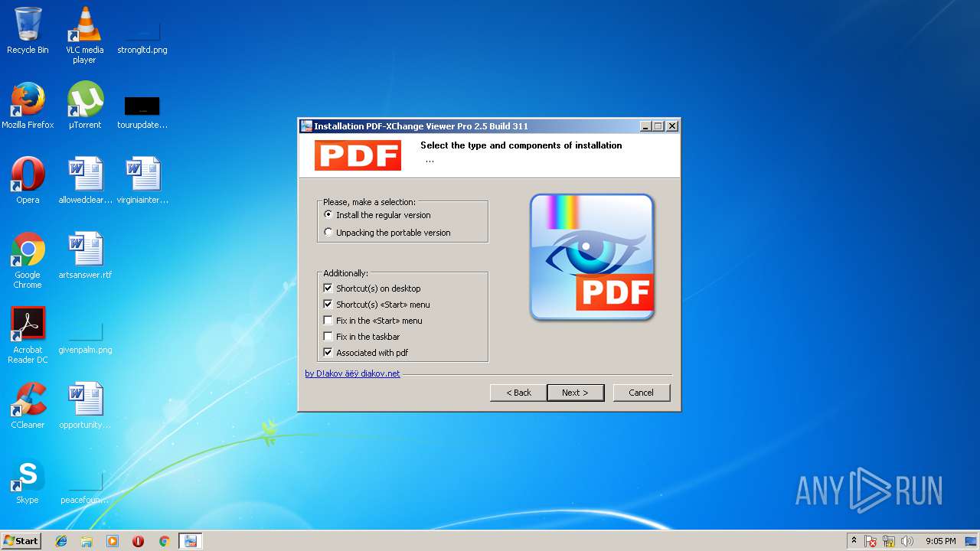This screenshot has height=551, width=980.
Task: Open the µTorrent desktop shortcut
Action: click(84, 106)
